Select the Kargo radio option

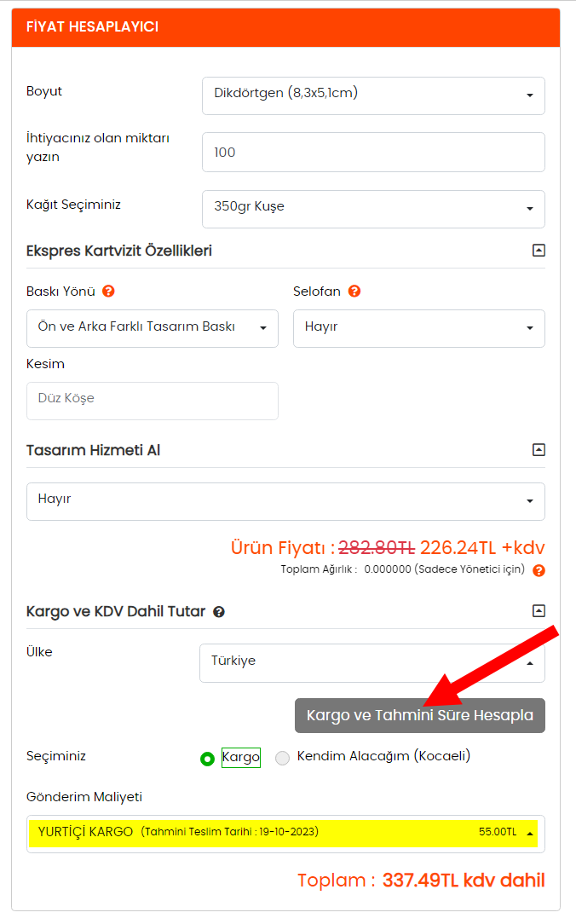tap(207, 759)
